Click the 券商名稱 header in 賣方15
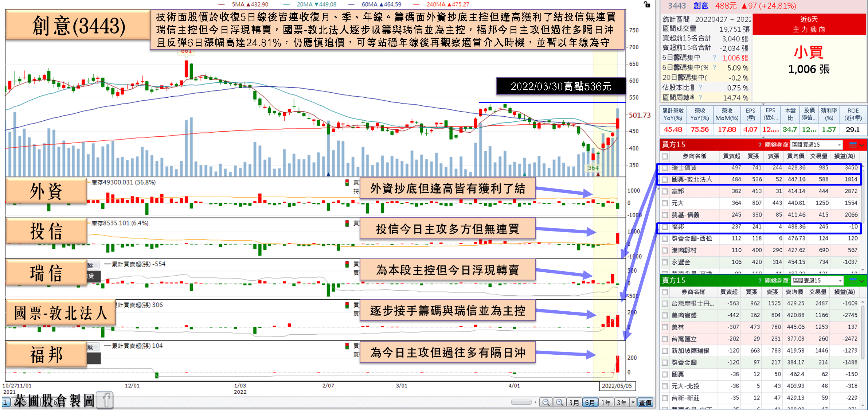 click(693, 292)
